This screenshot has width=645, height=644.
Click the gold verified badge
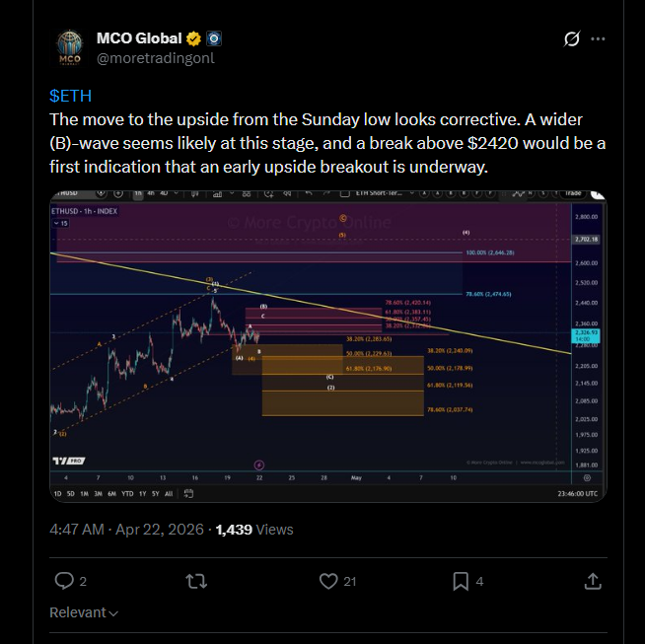coord(194,39)
